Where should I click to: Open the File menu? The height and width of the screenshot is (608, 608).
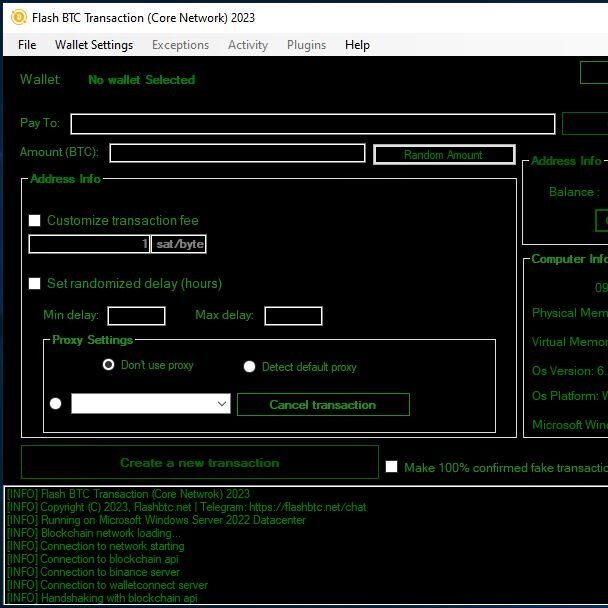(x=27, y=45)
